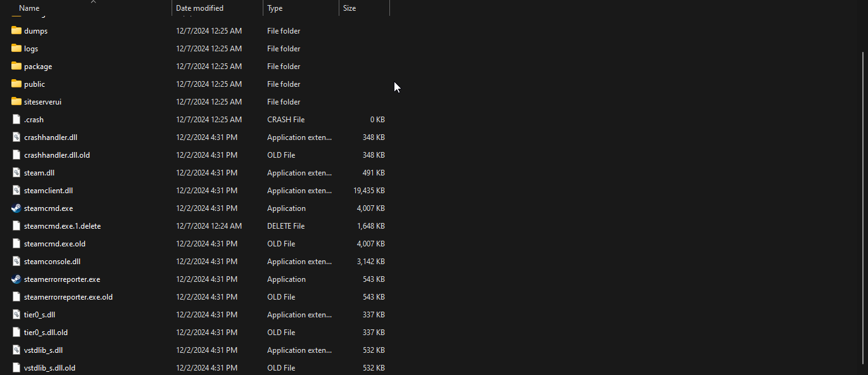This screenshot has height=375, width=868.
Task: Select the steamerrorreporter.exe.old file name
Action: 68,297
